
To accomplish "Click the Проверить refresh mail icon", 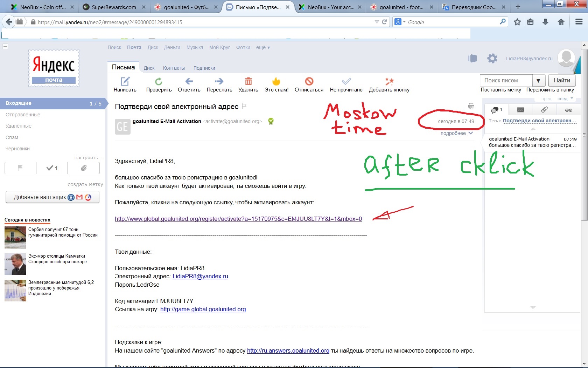I will click(159, 81).
